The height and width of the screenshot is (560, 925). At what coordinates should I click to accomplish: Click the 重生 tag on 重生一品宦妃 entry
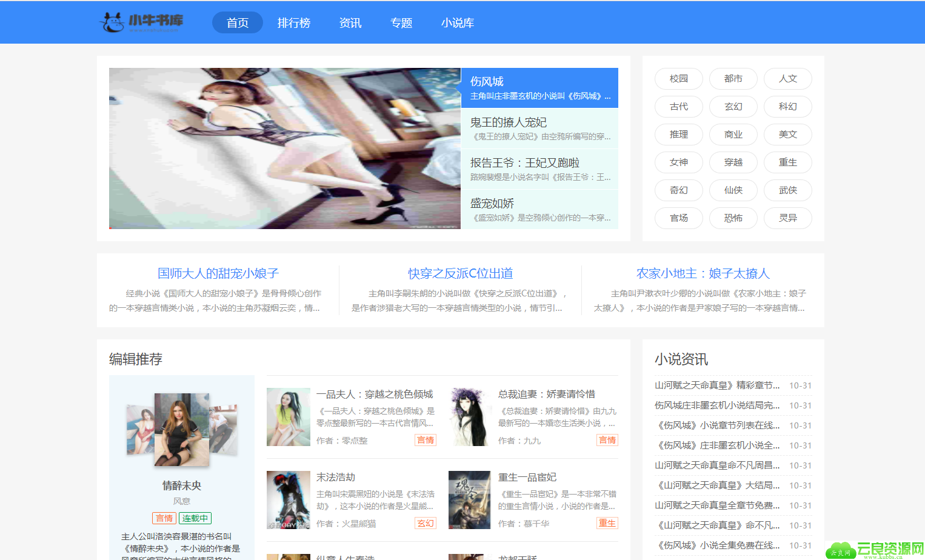tap(607, 523)
